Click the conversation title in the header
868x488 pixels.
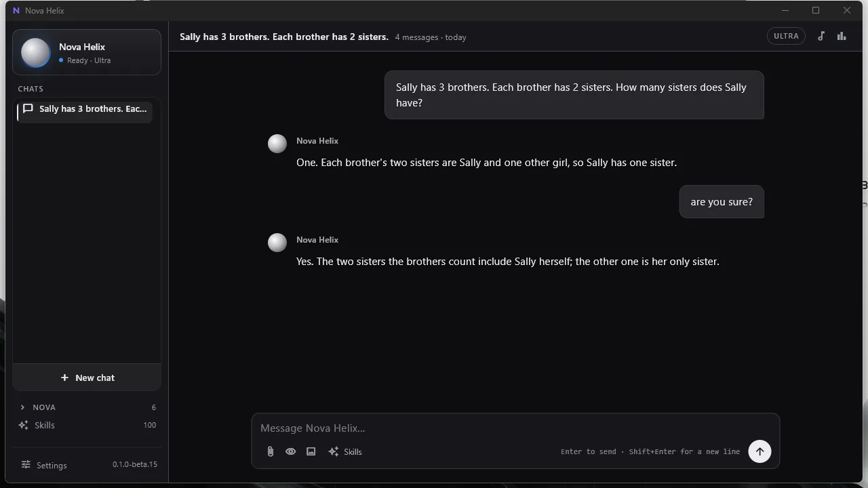click(x=284, y=37)
